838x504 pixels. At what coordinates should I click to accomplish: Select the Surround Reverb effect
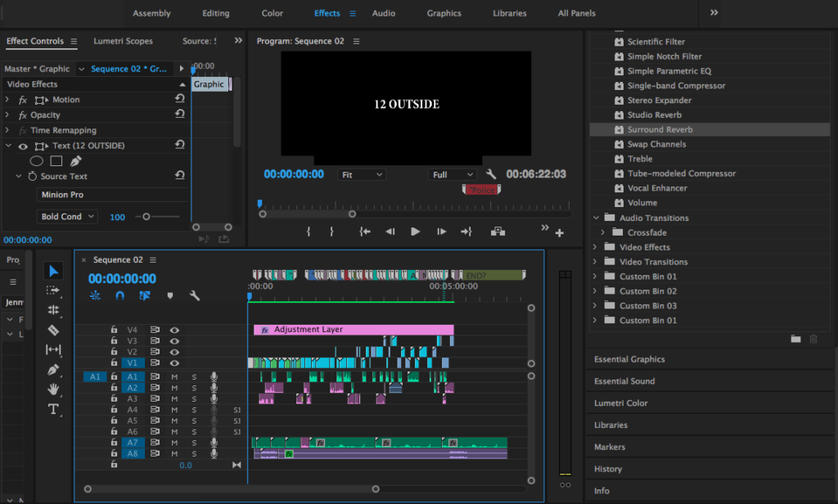point(660,129)
